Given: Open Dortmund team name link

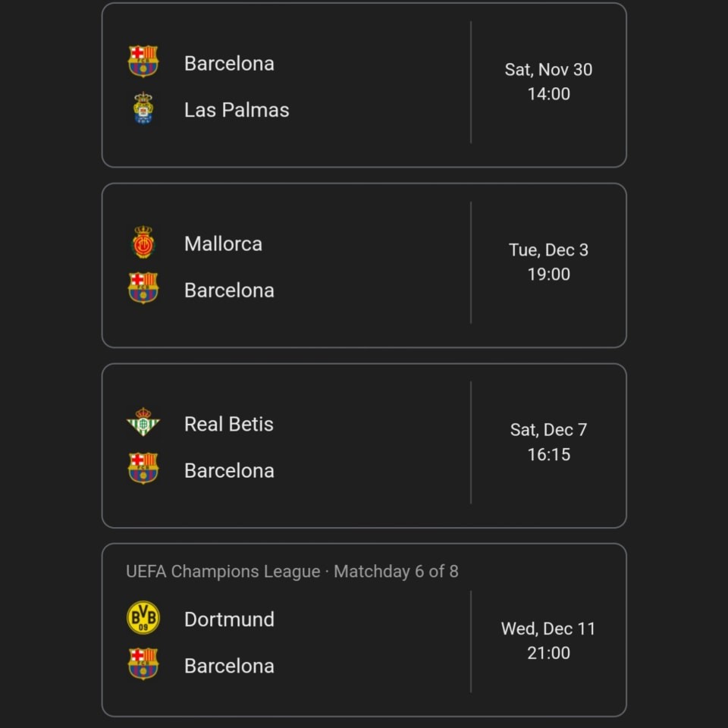Looking at the screenshot, I should tap(229, 620).
